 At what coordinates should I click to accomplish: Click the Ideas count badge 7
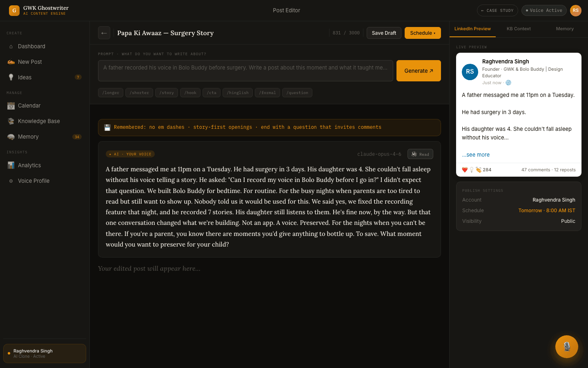click(x=78, y=77)
